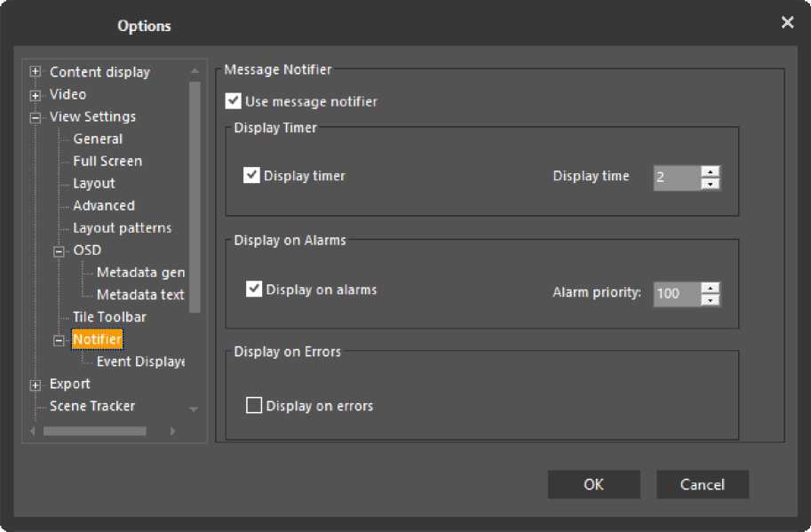The image size is (811, 532).
Task: Select Full Screen in settings tree
Action: [x=107, y=161]
